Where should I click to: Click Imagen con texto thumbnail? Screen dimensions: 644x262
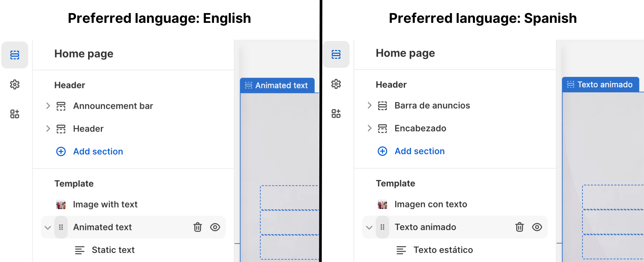(x=383, y=205)
